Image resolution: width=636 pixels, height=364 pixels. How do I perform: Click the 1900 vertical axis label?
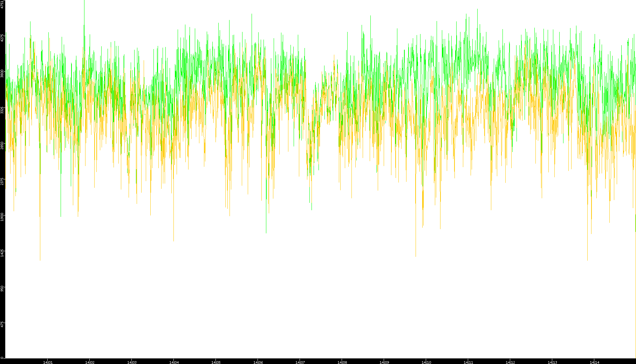[x=2, y=217]
